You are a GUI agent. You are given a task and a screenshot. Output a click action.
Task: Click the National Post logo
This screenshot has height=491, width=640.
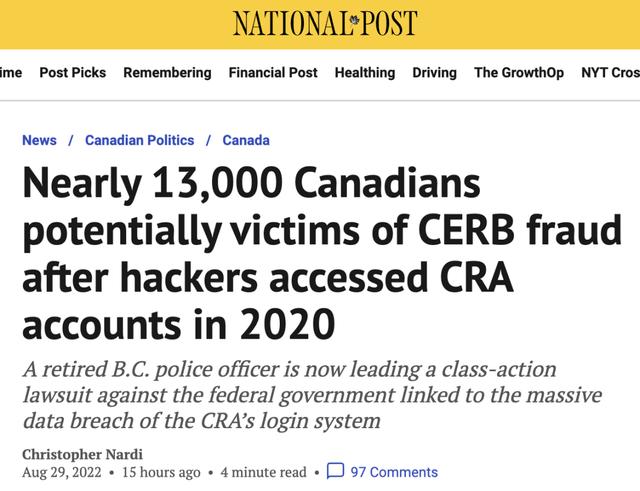click(x=325, y=22)
